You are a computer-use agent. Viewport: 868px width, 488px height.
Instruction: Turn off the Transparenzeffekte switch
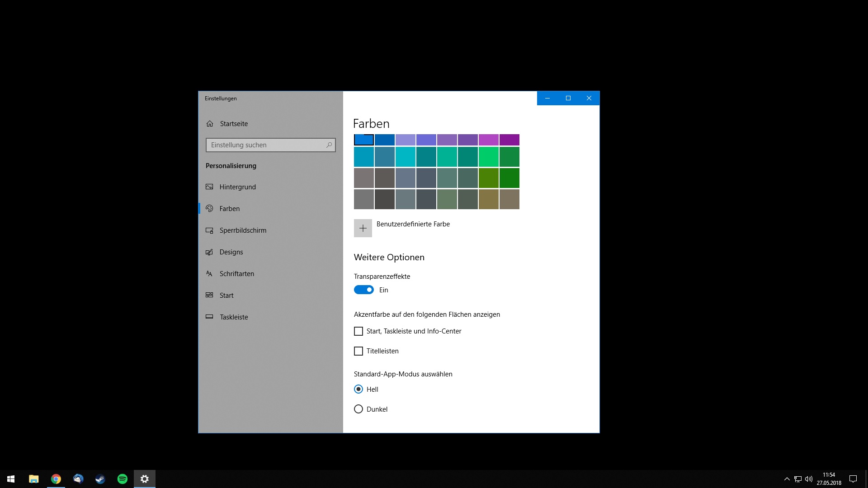(x=364, y=290)
